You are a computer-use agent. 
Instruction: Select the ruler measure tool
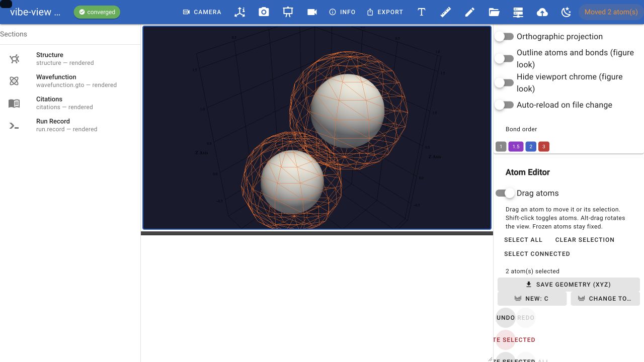446,12
